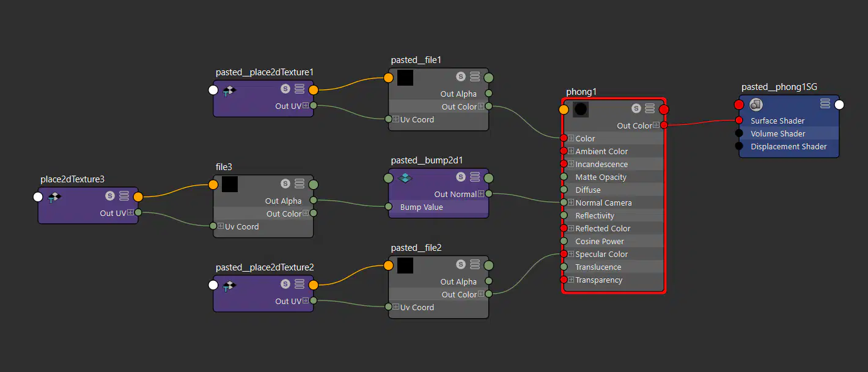Click the place2d icon on pasted__place2dTexture2
The image size is (868, 372).
(x=229, y=286)
